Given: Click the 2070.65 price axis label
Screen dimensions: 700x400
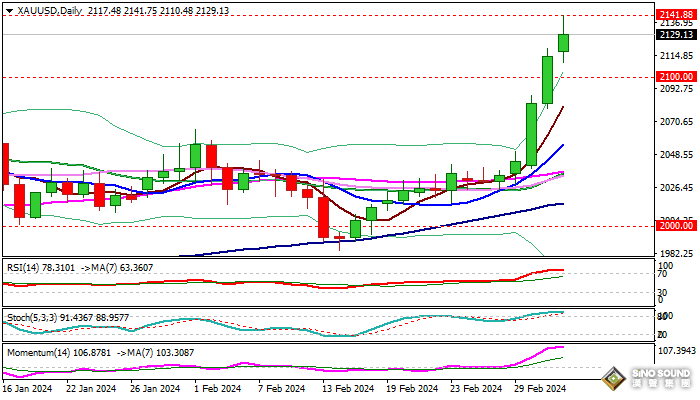Looking at the screenshot, I should point(676,122).
